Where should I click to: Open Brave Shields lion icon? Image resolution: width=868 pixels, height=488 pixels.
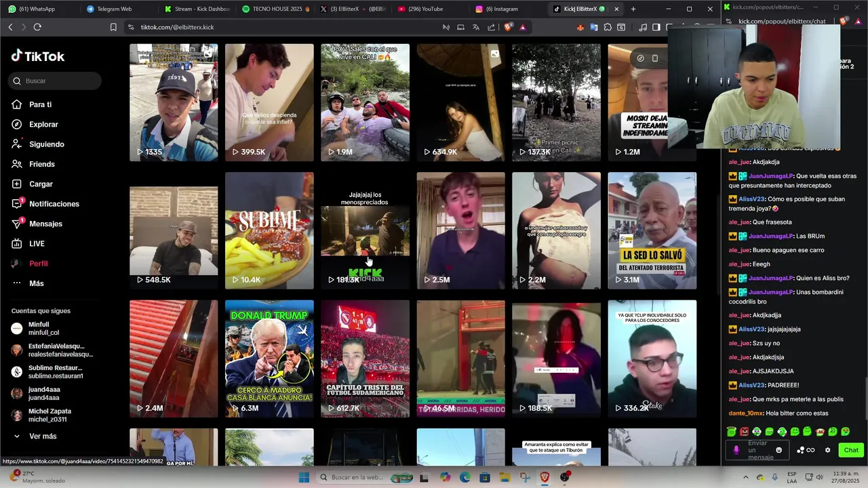tap(508, 27)
